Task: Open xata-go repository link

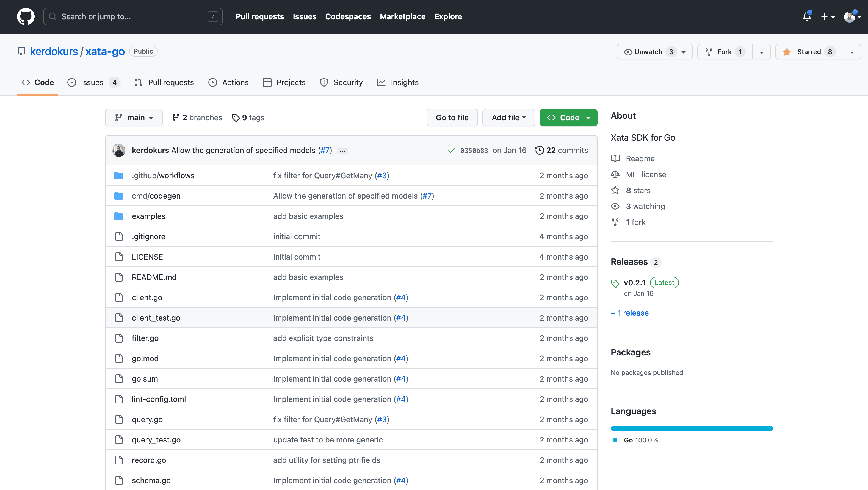Action: click(x=105, y=52)
